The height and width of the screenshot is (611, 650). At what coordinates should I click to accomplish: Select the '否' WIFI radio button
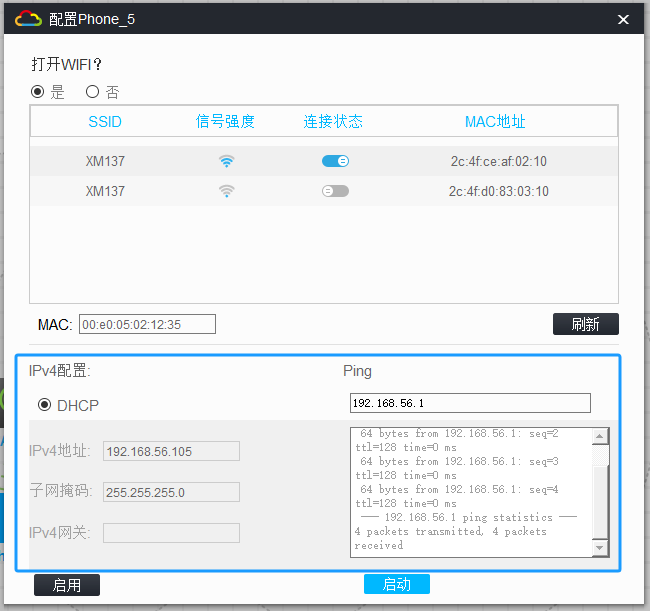(92, 92)
